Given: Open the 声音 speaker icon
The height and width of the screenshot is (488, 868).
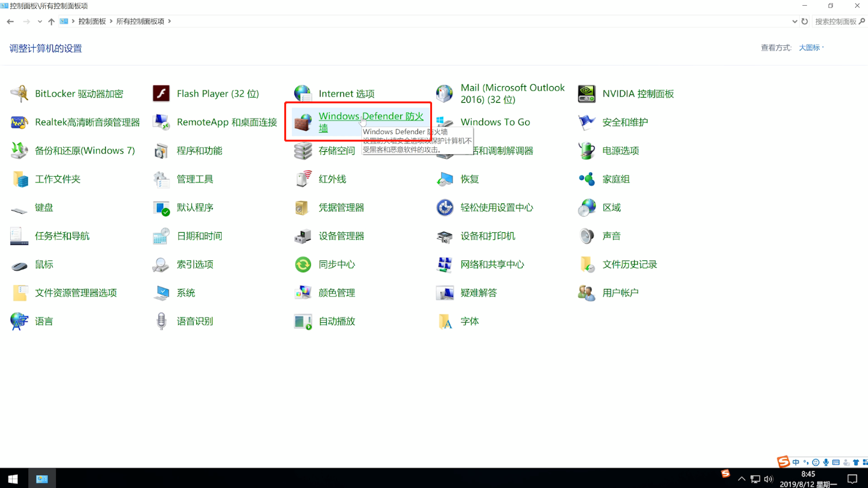Looking at the screenshot, I should 586,236.
